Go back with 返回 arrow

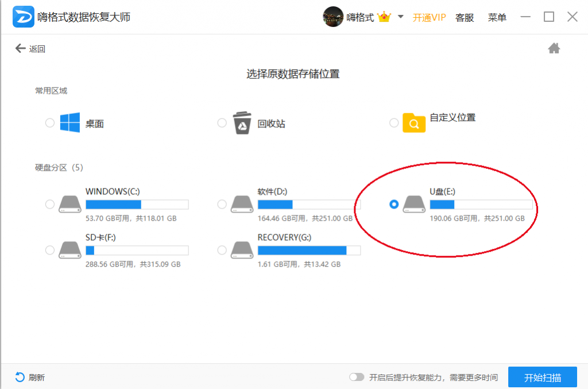coord(30,49)
